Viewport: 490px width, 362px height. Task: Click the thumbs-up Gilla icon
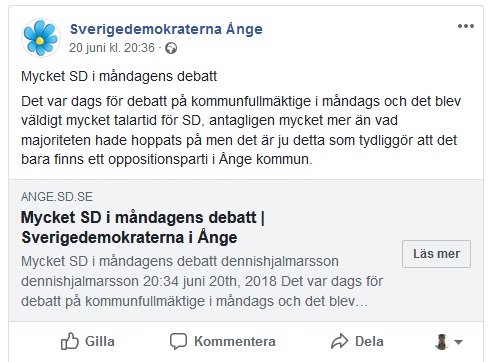[69, 341]
